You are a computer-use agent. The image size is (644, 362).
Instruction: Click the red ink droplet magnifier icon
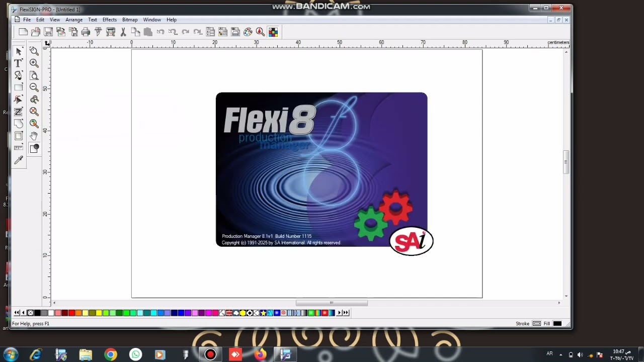(261, 32)
